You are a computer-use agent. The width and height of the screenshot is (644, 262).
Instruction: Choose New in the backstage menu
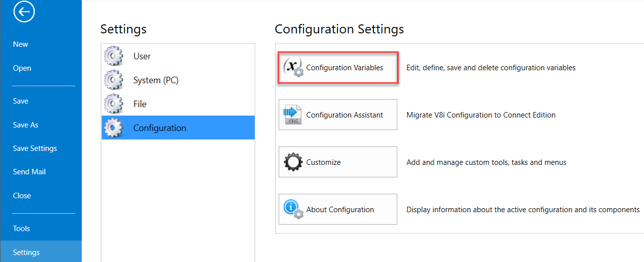pos(20,44)
